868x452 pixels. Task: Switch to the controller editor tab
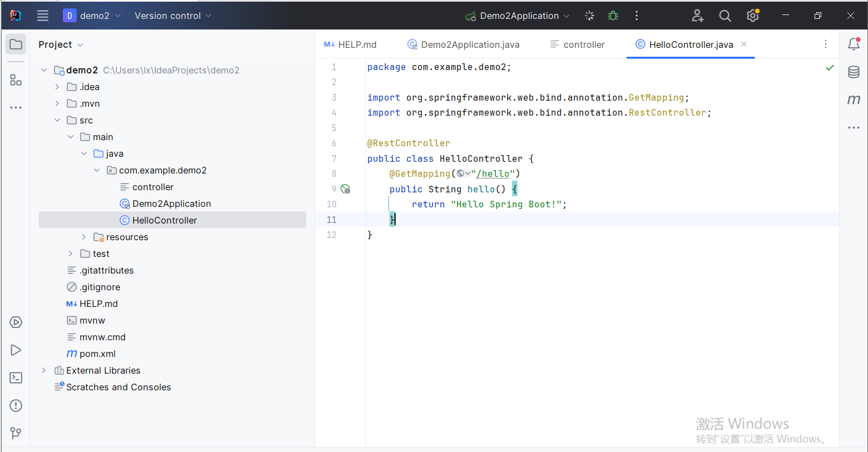coord(577,44)
